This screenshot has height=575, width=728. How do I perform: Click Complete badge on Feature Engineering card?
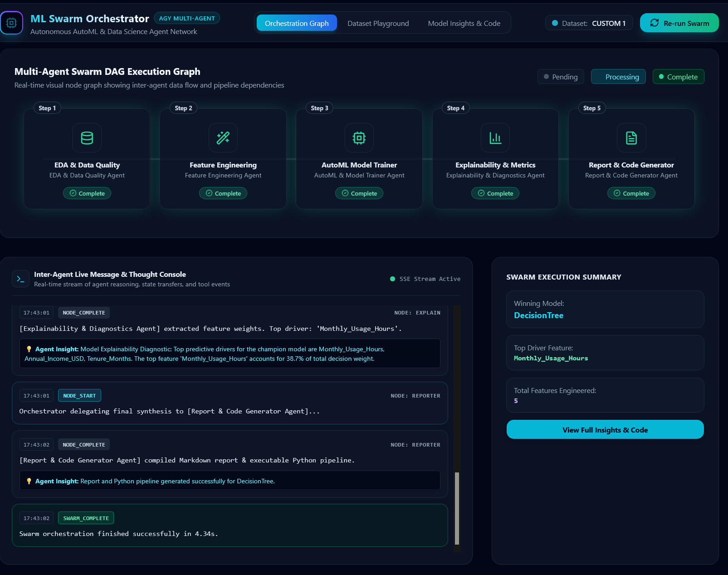(x=223, y=193)
